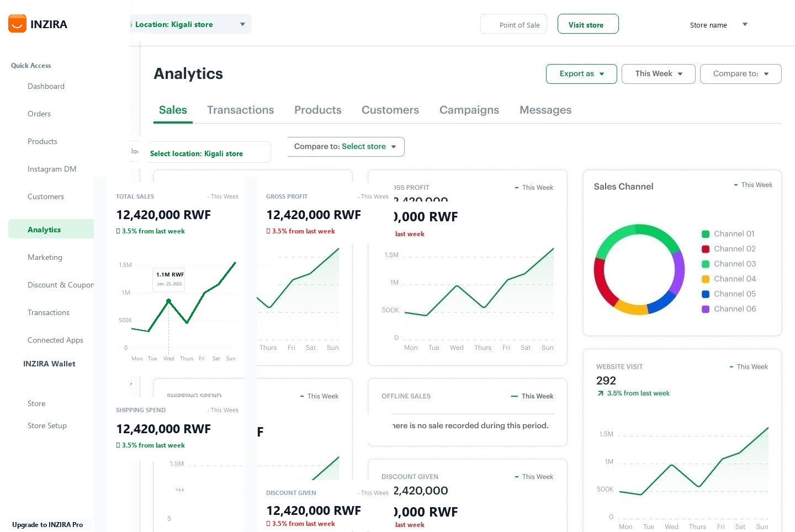Viewport: 795px width, 532px height.
Task: Click INZIRA Wallet in the sidebar
Action: tap(49, 364)
